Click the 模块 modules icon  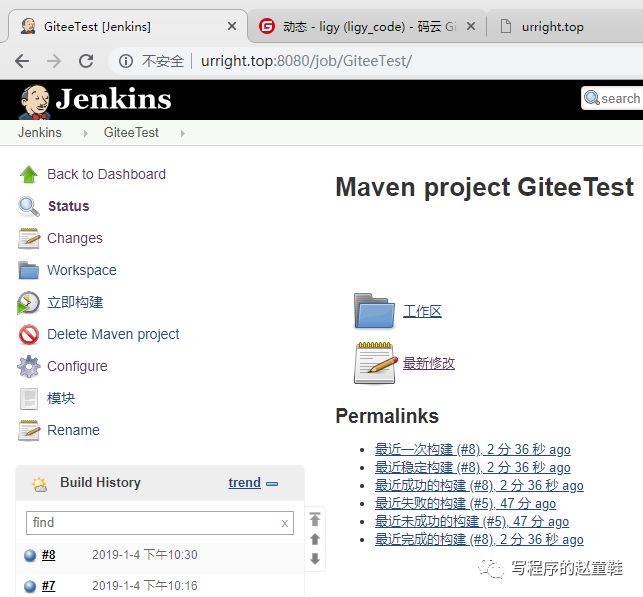tap(29, 399)
